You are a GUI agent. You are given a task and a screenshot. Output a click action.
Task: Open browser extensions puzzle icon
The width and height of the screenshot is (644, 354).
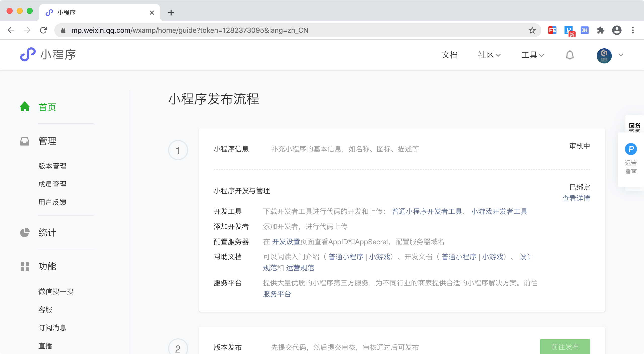[600, 30]
